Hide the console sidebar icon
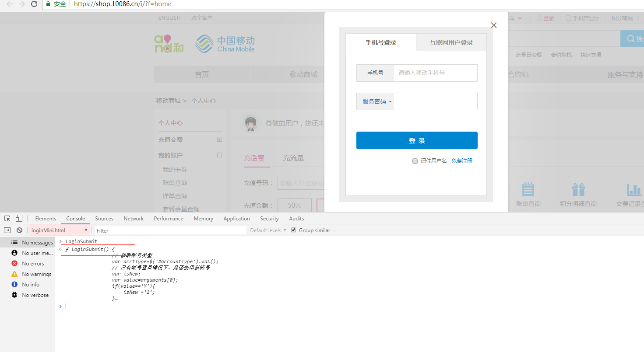This screenshot has height=352, width=644. pos(7,230)
